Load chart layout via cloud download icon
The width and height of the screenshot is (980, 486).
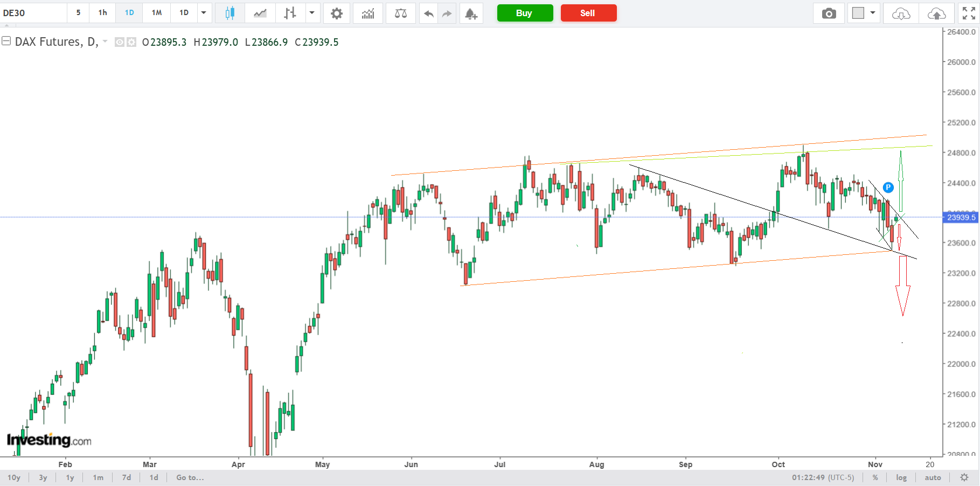[x=901, y=13]
